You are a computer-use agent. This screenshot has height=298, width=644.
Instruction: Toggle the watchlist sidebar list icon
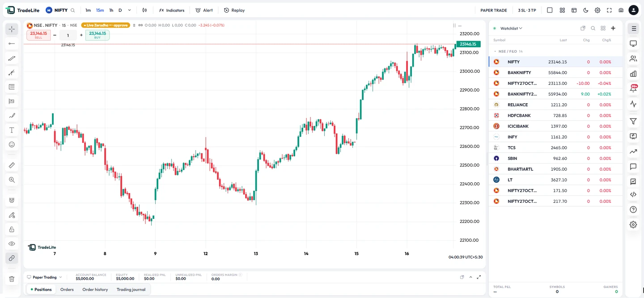pos(633,29)
